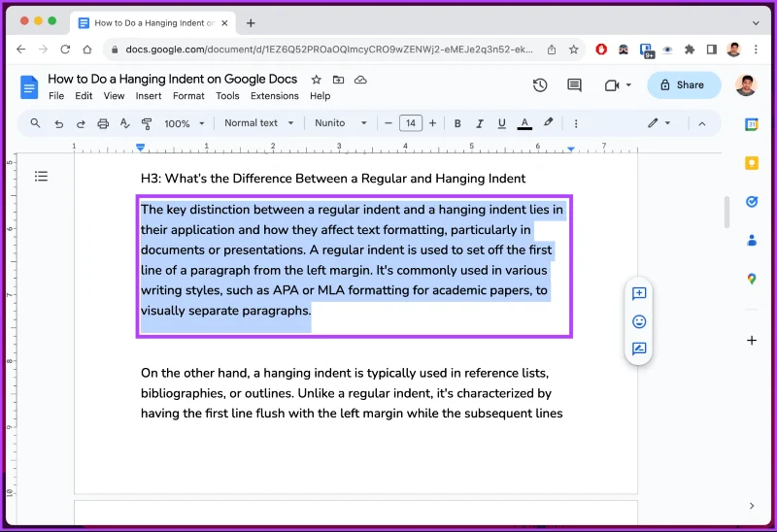Viewport: 777px width, 532px height.
Task: Check cloud save status icon
Action: [360, 80]
